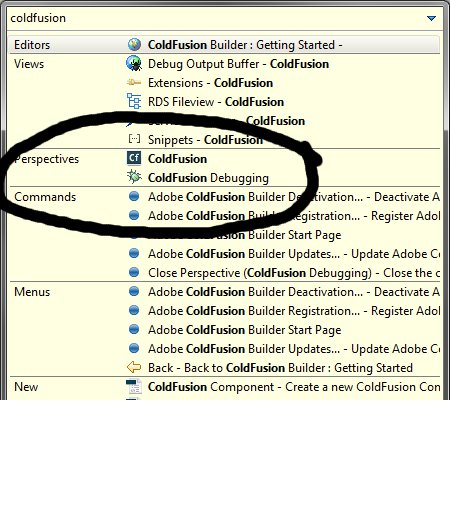Open the Debug Output Buffer view
Viewport: 450px width, 513px height.
click(x=238, y=64)
